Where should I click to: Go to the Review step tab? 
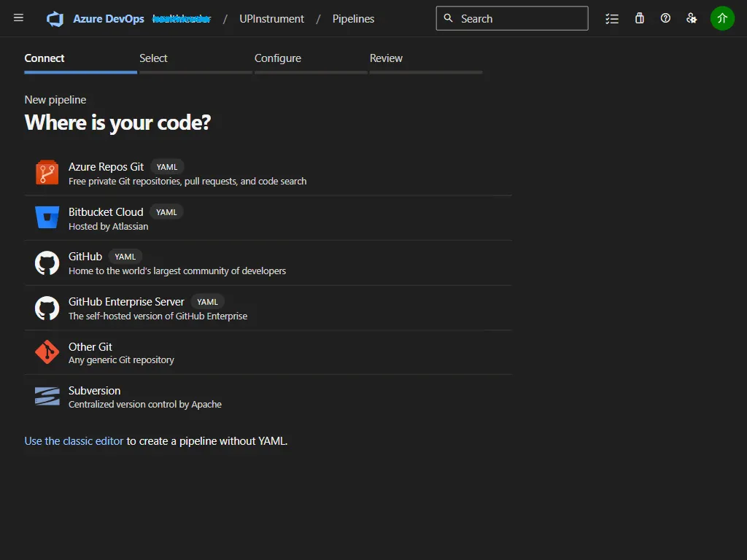tap(426, 62)
